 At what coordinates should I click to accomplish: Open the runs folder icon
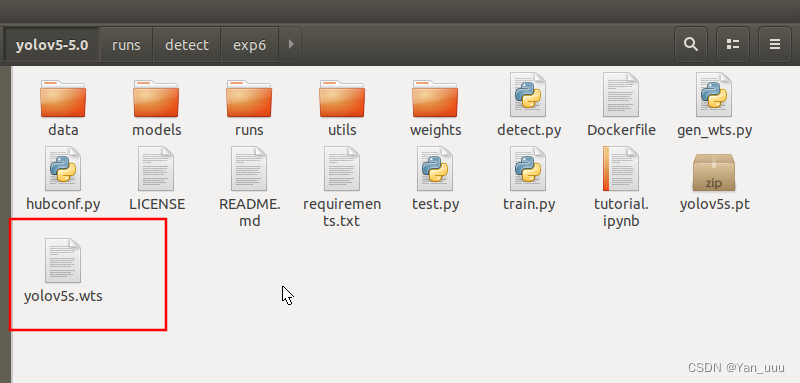(x=249, y=98)
